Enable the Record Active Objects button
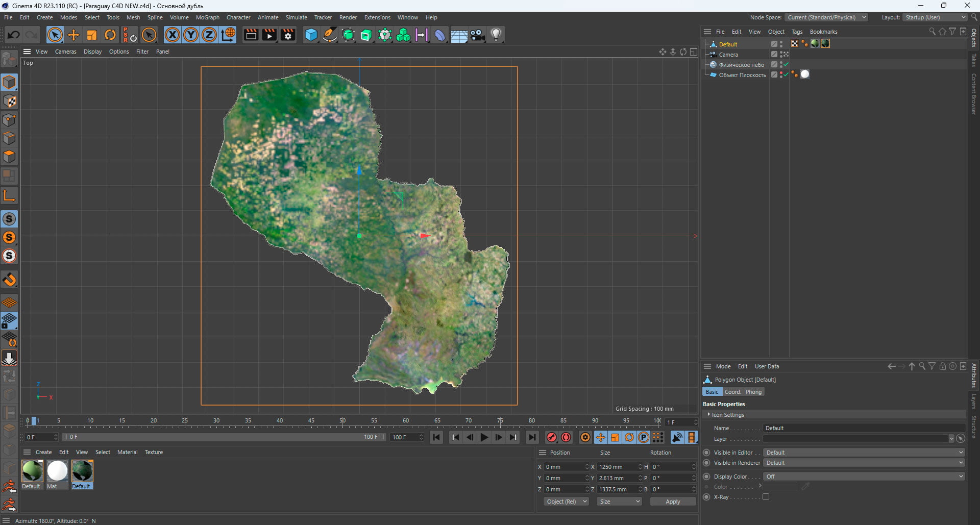The image size is (980, 525). point(551,437)
